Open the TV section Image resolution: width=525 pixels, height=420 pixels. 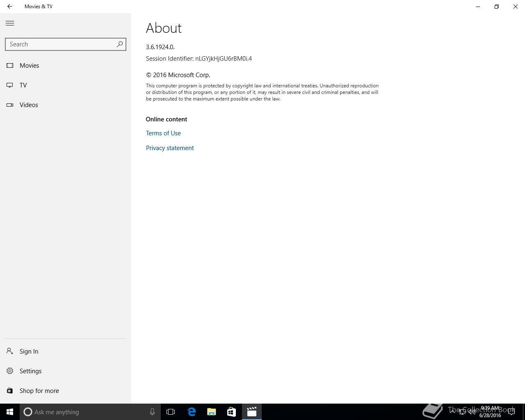[x=66, y=85]
